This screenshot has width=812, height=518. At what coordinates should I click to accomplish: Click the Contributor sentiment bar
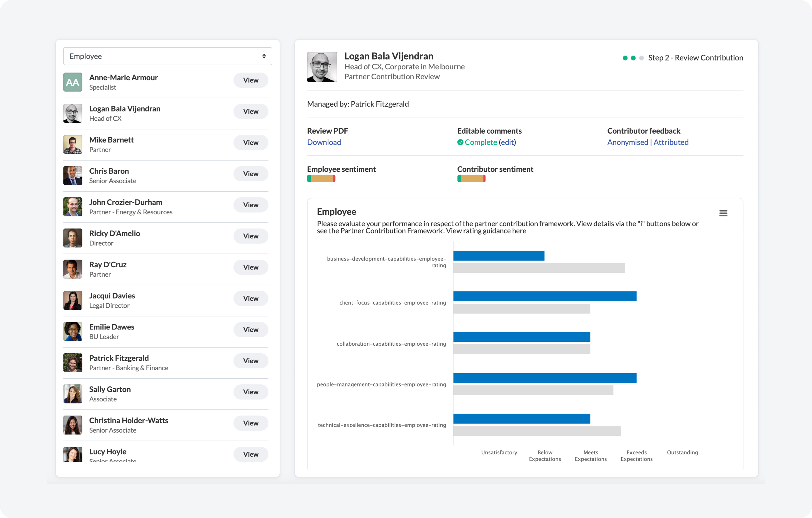tap(471, 179)
